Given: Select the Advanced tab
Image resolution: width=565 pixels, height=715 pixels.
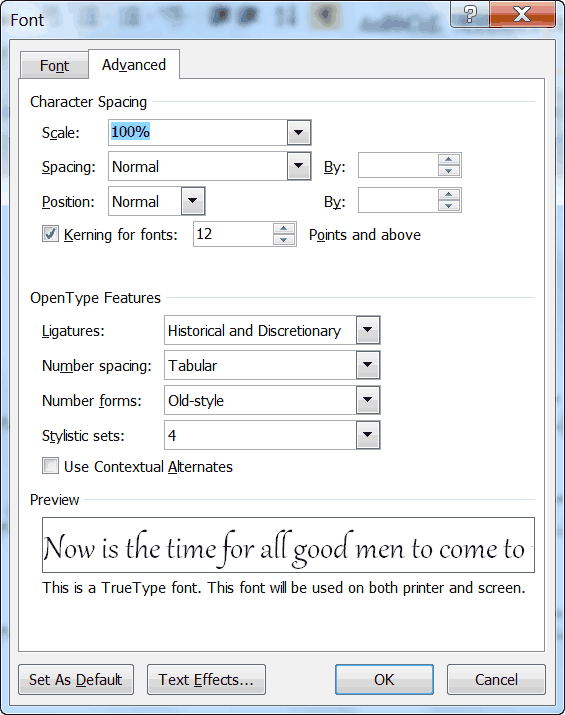Looking at the screenshot, I should click(x=134, y=65).
